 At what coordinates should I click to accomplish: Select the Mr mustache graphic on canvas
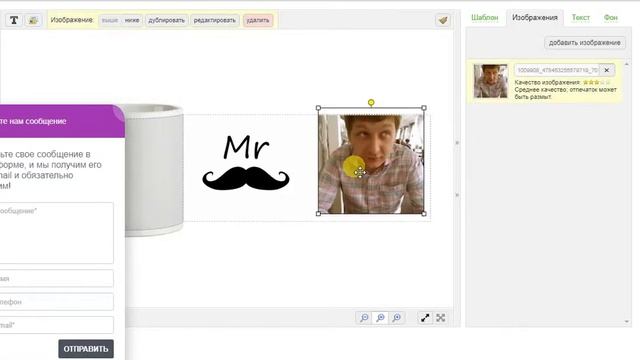(246, 163)
